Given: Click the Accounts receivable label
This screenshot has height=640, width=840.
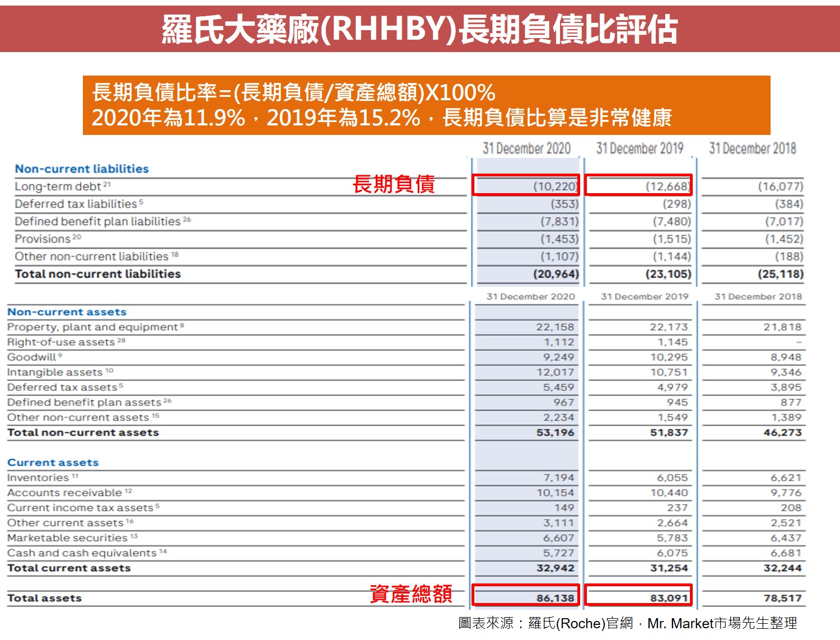Looking at the screenshot, I should pyautogui.click(x=69, y=493).
